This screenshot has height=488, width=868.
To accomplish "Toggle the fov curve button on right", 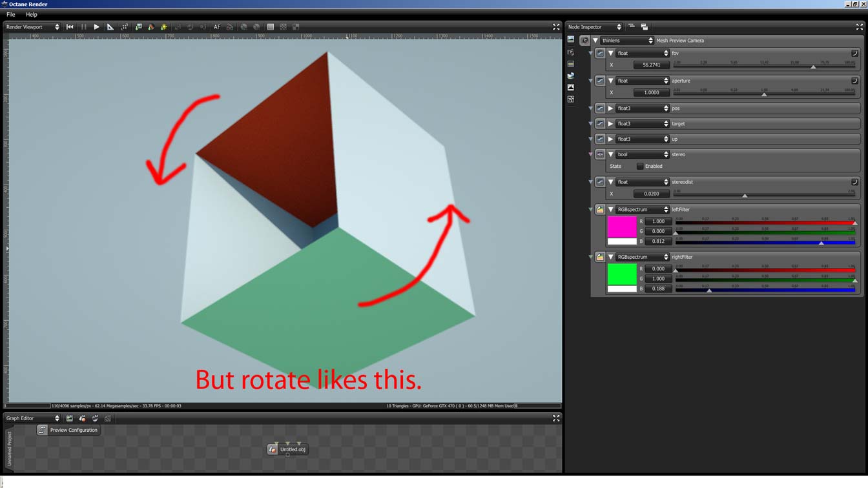I will point(854,54).
